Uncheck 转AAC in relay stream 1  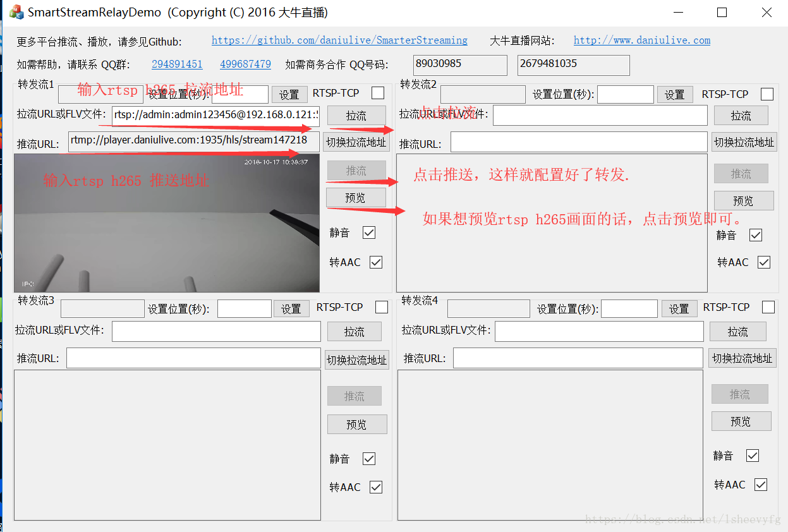[376, 262]
